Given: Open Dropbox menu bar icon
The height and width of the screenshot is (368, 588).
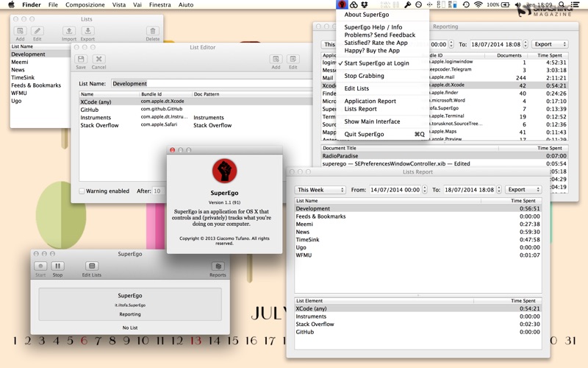Looking at the screenshot, I should tap(364, 4).
